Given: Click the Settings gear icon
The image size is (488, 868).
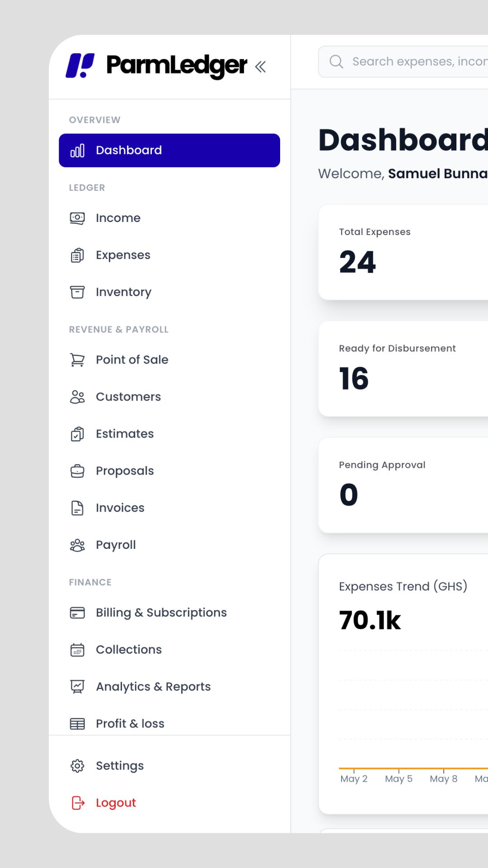Looking at the screenshot, I should pos(77,766).
